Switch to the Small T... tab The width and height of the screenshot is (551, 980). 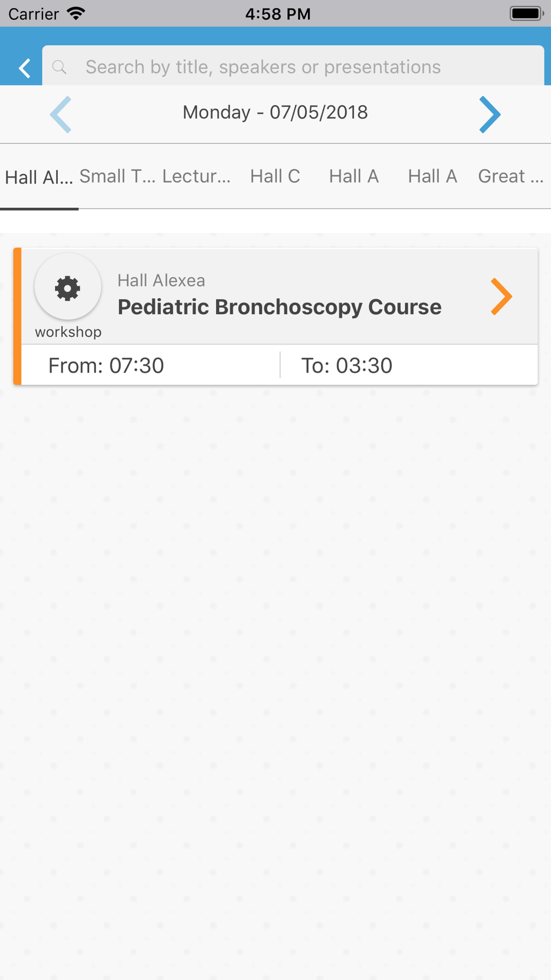click(x=118, y=176)
